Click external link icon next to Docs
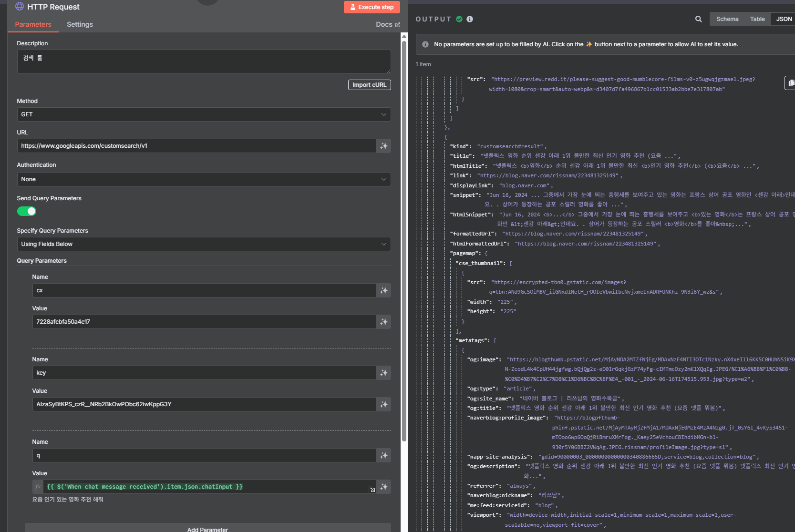Screen dimensions: 795x532 point(398,25)
